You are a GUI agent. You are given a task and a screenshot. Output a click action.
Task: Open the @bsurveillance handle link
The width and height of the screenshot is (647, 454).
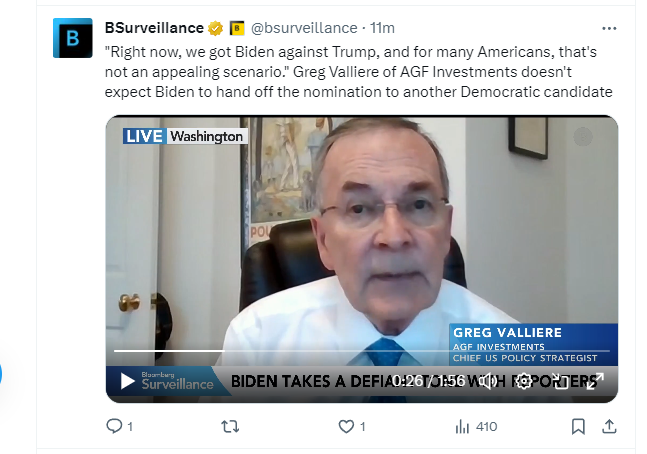(x=300, y=28)
